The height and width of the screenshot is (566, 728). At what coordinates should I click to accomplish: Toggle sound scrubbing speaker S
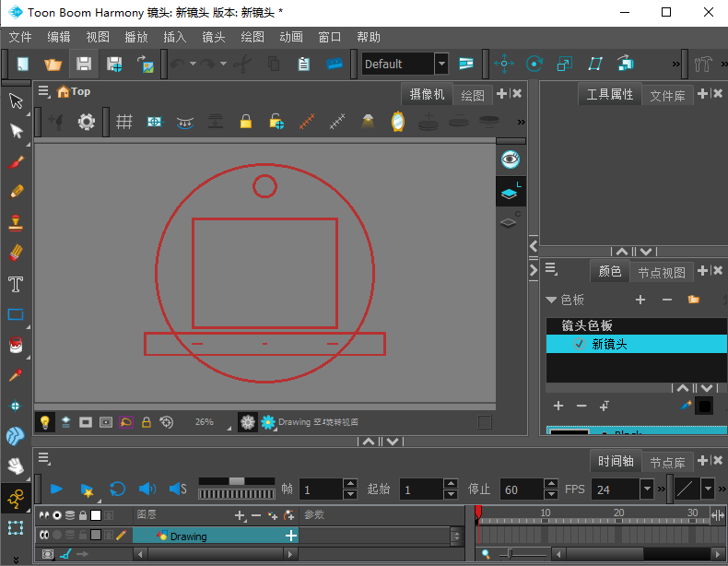click(x=178, y=489)
